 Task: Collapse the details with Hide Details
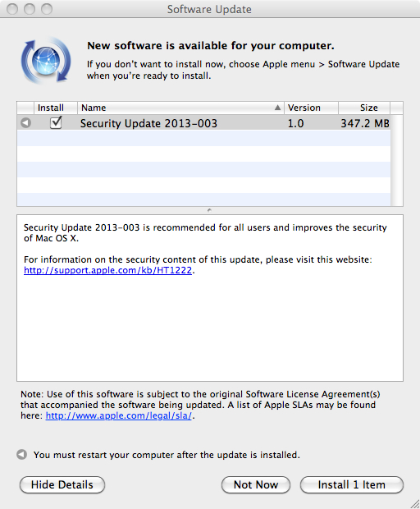(x=62, y=484)
